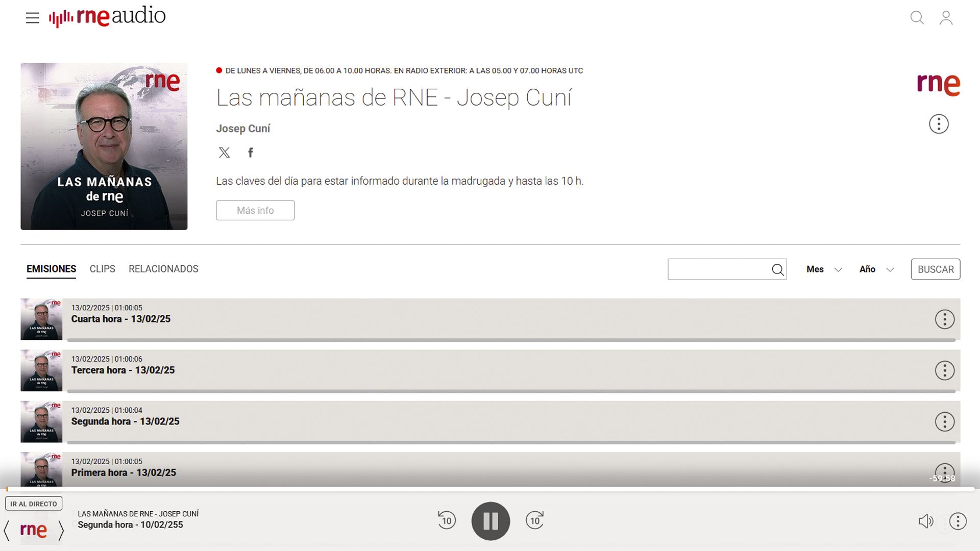Open the program's Facebook page
The width and height of the screenshot is (980, 551).
tap(251, 153)
